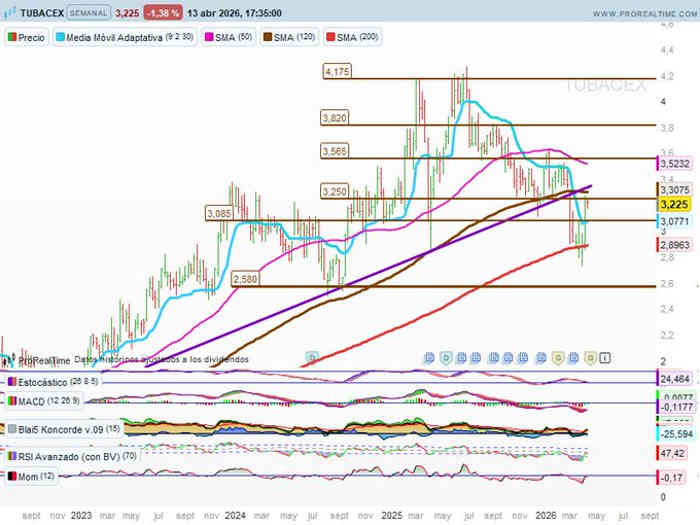
Task: Open the WWW.PROREALTIME.COM link
Action: tap(639, 14)
